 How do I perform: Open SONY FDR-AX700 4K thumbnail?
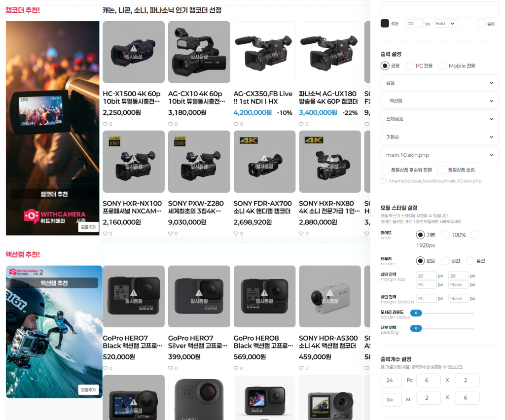[x=264, y=162]
